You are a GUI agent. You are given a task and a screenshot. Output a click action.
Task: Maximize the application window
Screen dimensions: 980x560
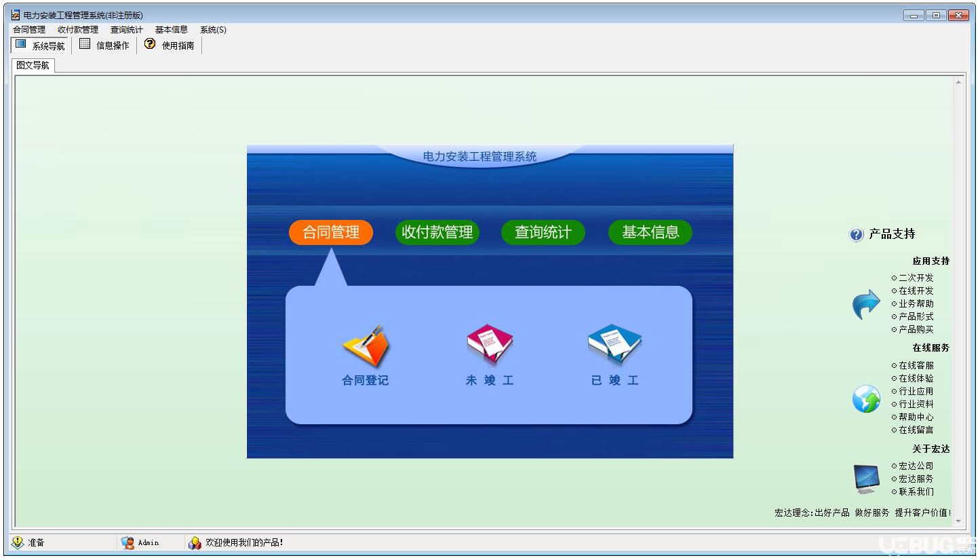tap(936, 15)
